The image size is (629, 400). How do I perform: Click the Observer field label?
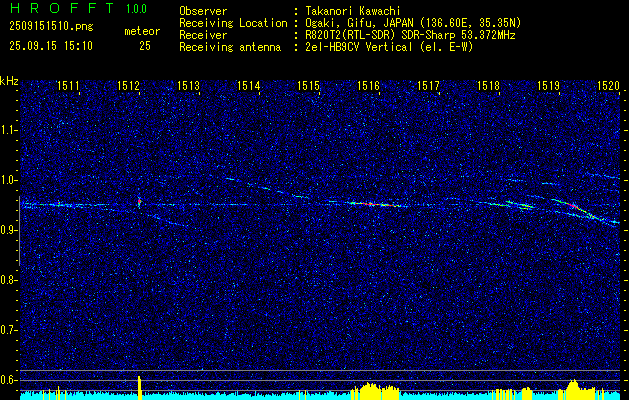203,11
